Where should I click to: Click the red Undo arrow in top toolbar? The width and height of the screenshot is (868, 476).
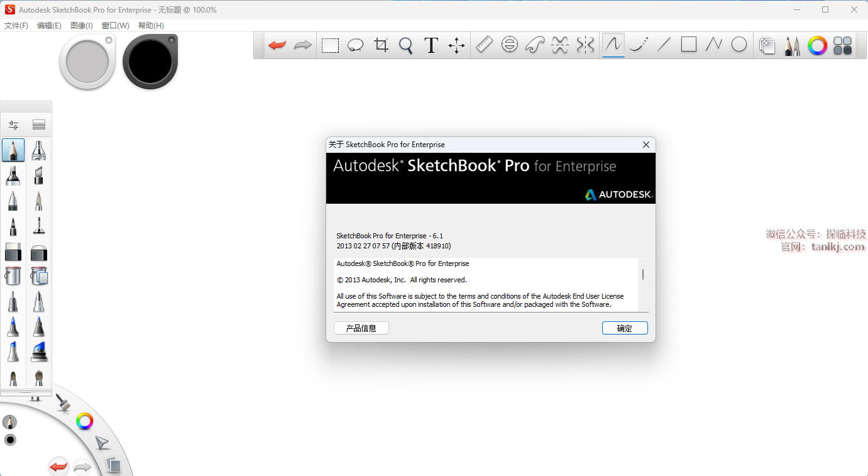tap(277, 45)
